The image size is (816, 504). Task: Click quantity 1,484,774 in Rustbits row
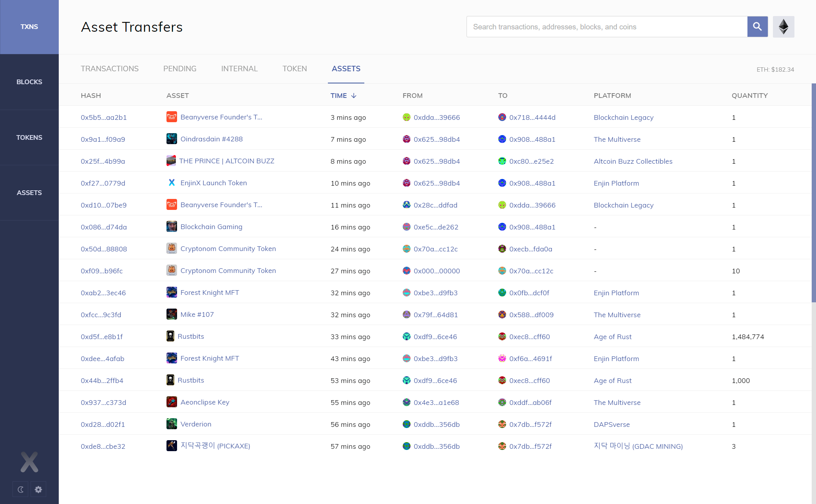748,337
